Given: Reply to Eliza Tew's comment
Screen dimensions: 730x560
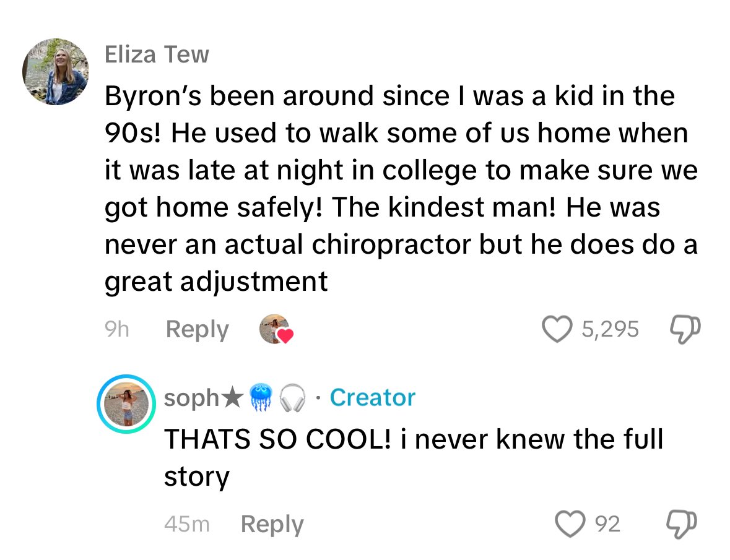Looking at the screenshot, I should [x=198, y=329].
